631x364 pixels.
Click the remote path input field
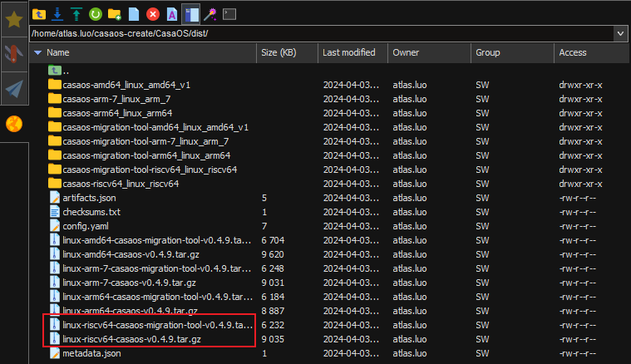[322, 34]
